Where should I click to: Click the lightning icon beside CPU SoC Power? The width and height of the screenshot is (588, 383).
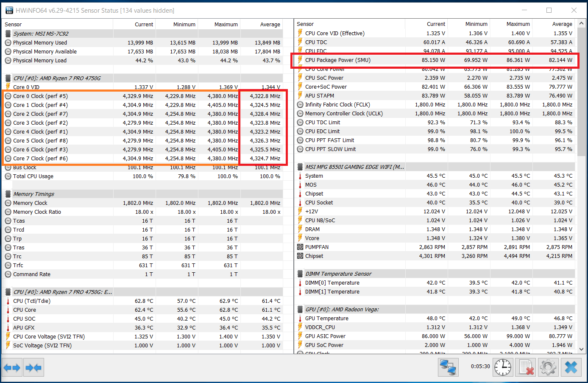[x=300, y=78]
